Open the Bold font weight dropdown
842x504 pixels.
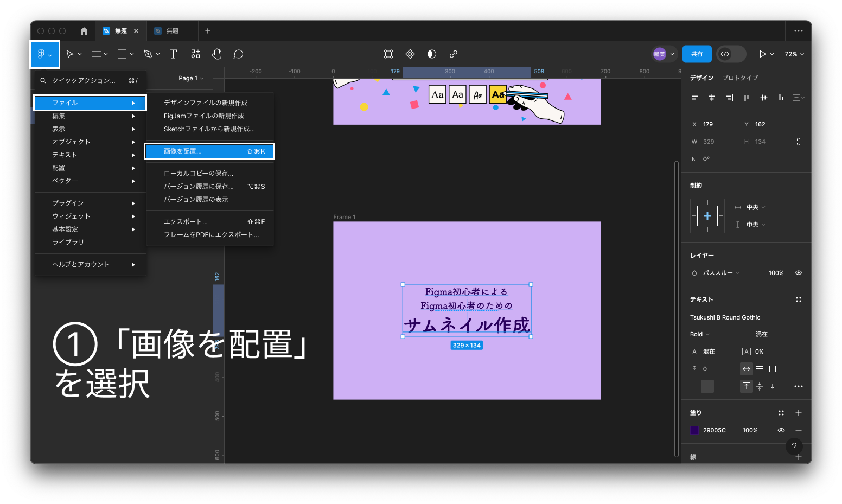[700, 334]
